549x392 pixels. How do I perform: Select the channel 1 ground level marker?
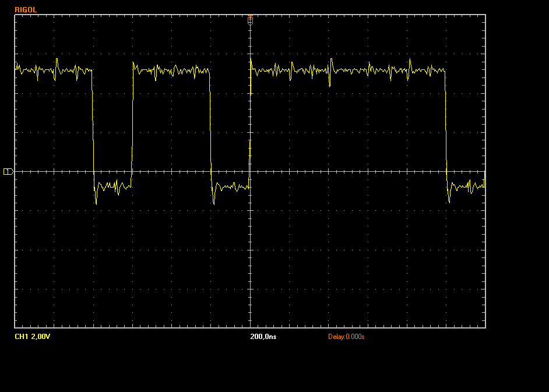[8, 171]
